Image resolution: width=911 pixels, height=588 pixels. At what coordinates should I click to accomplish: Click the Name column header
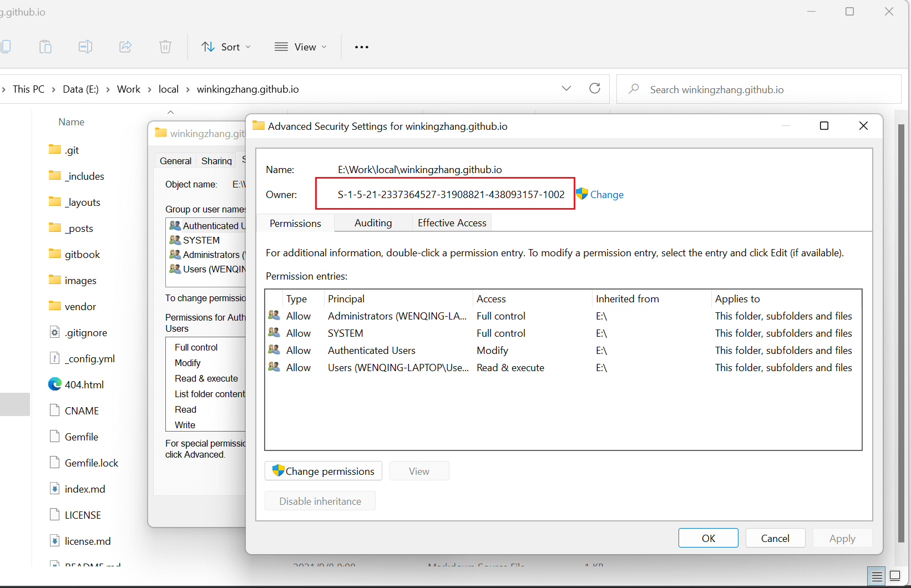tap(72, 122)
